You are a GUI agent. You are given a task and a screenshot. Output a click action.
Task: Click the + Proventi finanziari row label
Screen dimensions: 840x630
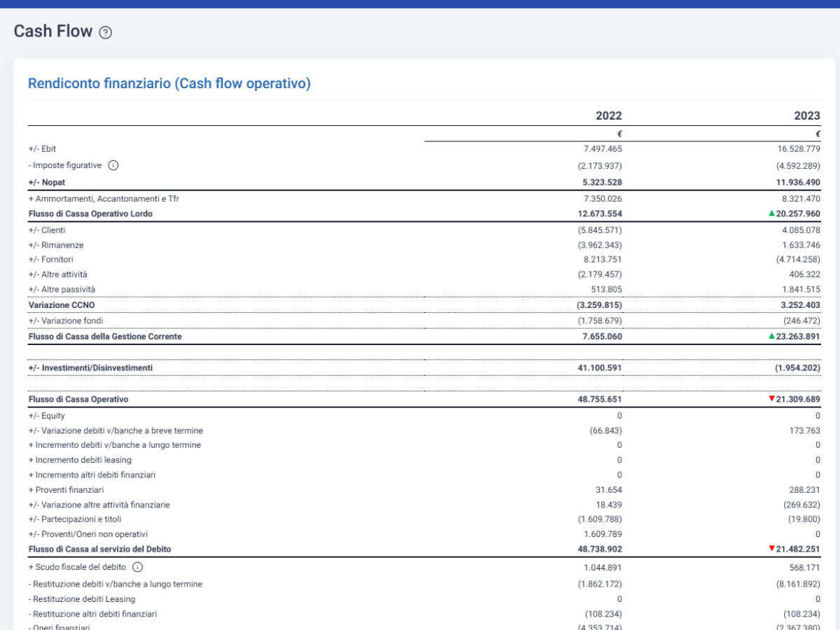66,490
